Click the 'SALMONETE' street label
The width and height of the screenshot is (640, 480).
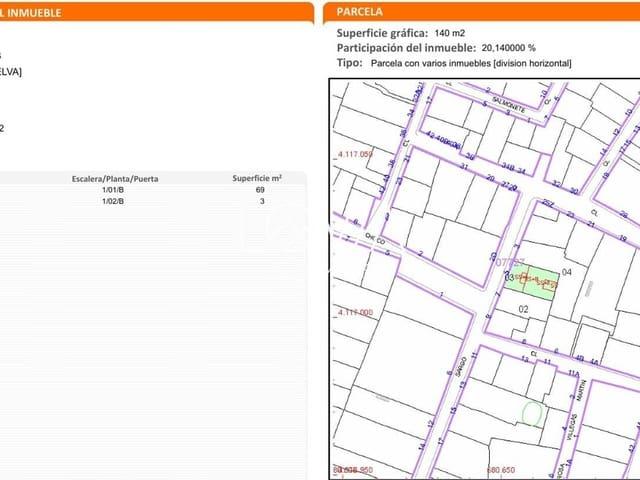click(x=509, y=105)
